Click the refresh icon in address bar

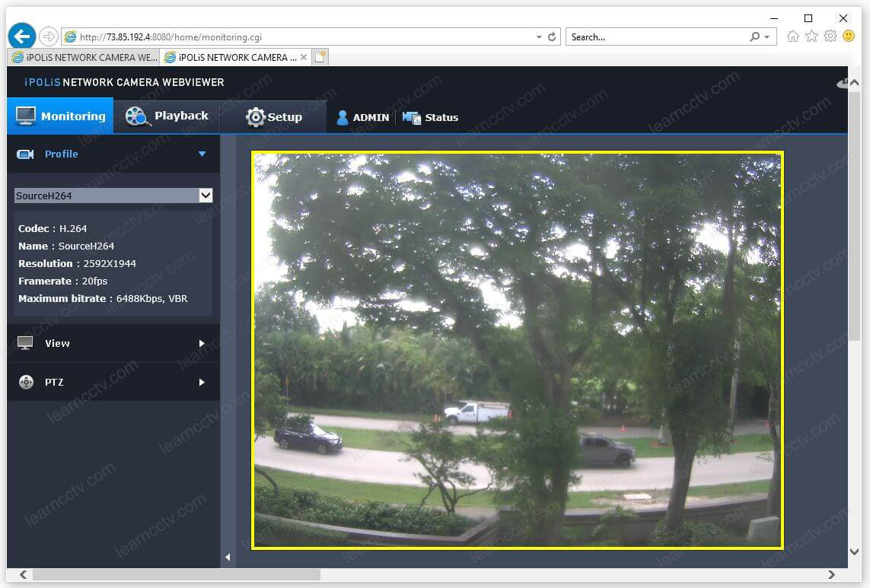tap(553, 37)
